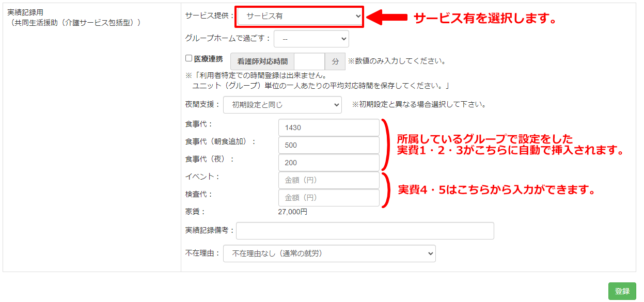Focus the イベント amount input field
Viewport: 644px width, 302px height.
328,180
